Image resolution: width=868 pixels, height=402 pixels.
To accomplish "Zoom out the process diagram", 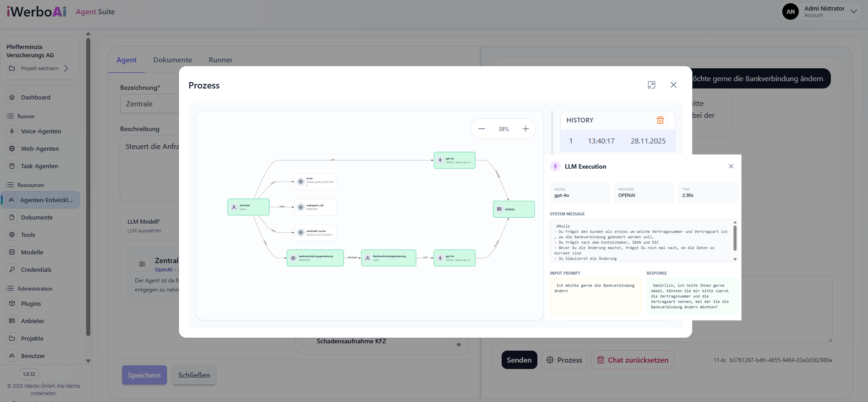I will (481, 129).
